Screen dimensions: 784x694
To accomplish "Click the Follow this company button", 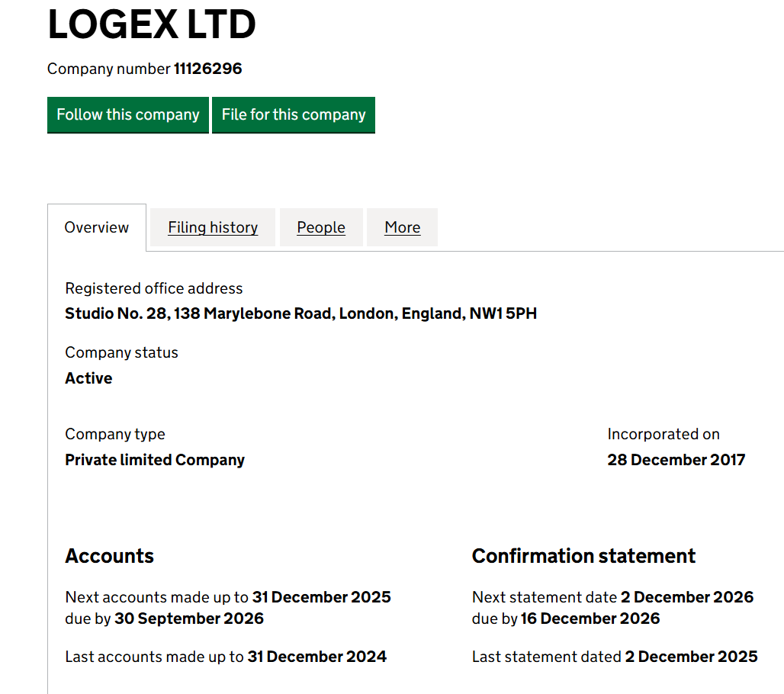I will click(127, 114).
